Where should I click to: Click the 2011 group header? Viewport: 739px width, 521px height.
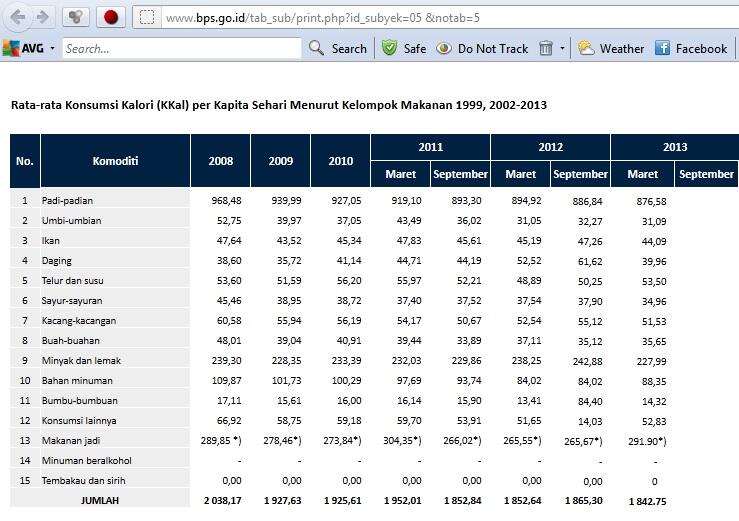pos(431,147)
